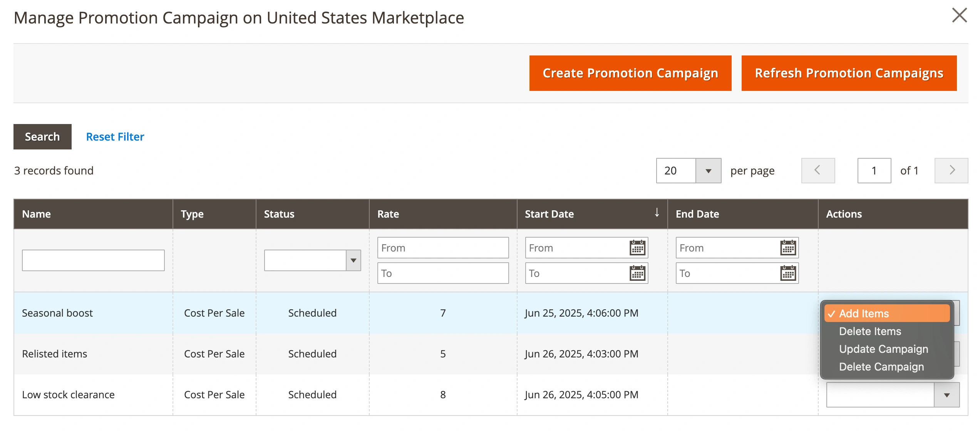Open actions dropdown for Low stock clearance
The width and height of the screenshot is (980, 431).
pyautogui.click(x=893, y=395)
